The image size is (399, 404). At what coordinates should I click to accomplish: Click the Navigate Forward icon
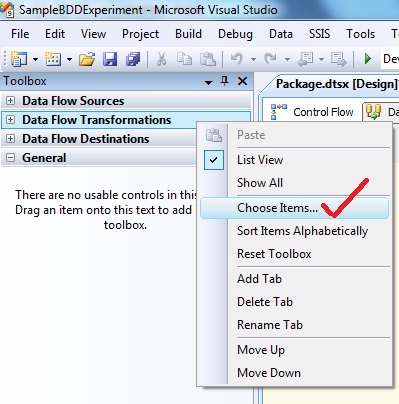pyautogui.click(x=339, y=59)
